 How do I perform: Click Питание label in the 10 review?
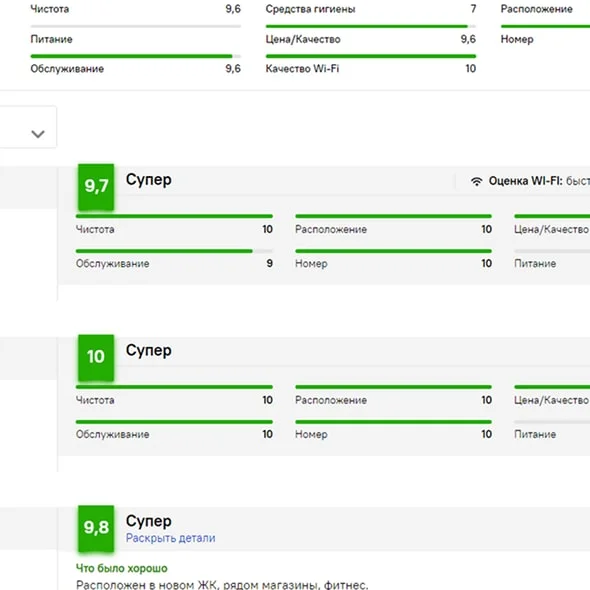pos(535,435)
